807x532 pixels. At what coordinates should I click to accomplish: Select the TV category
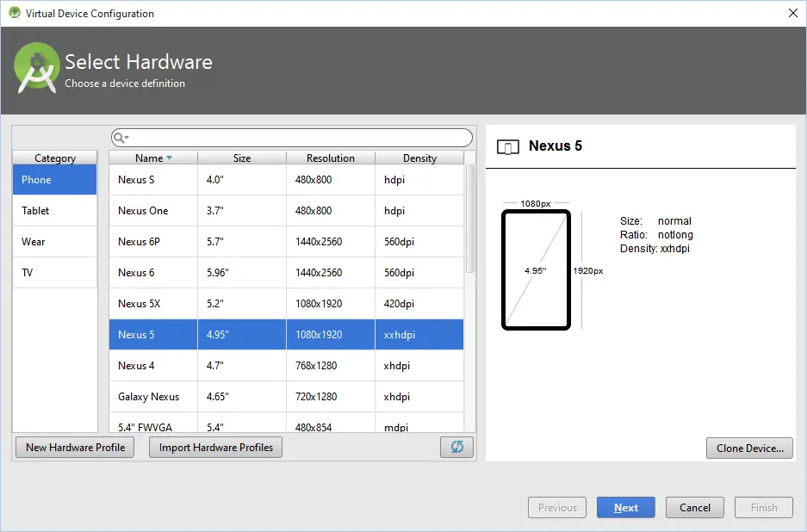tap(54, 273)
